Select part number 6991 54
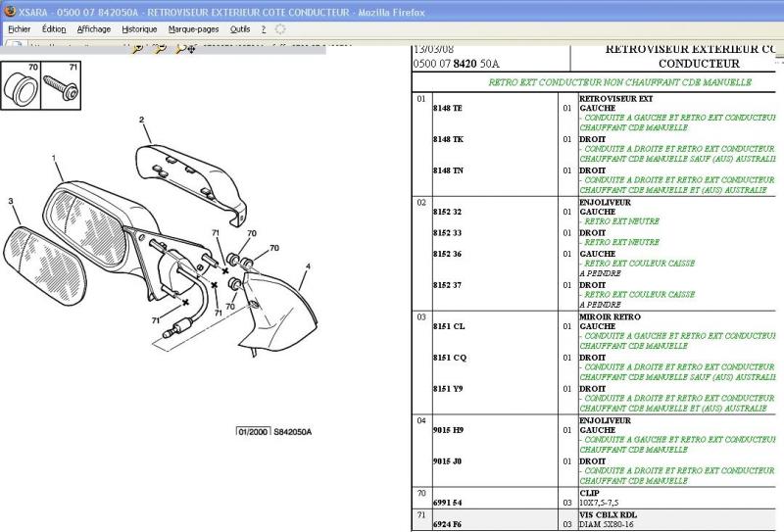This screenshot has height=532, width=784. (447, 503)
